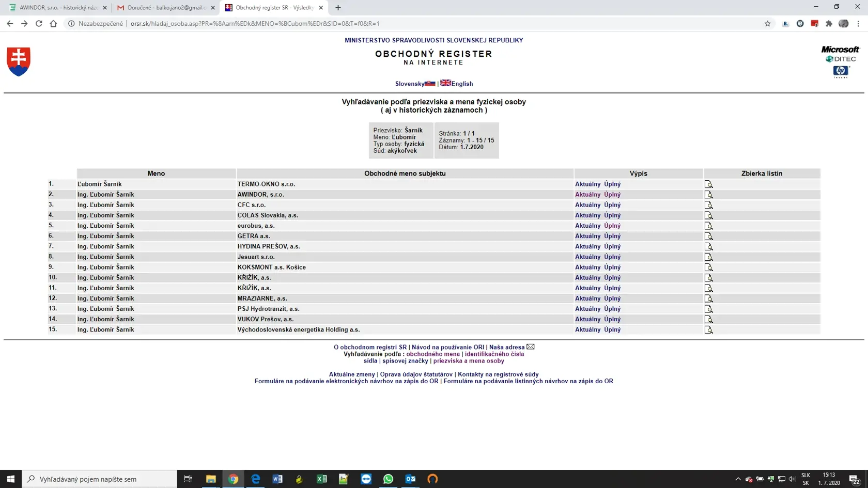This screenshot has width=868, height=488.
Task: Search by spisovej značky link
Action: [x=406, y=361]
